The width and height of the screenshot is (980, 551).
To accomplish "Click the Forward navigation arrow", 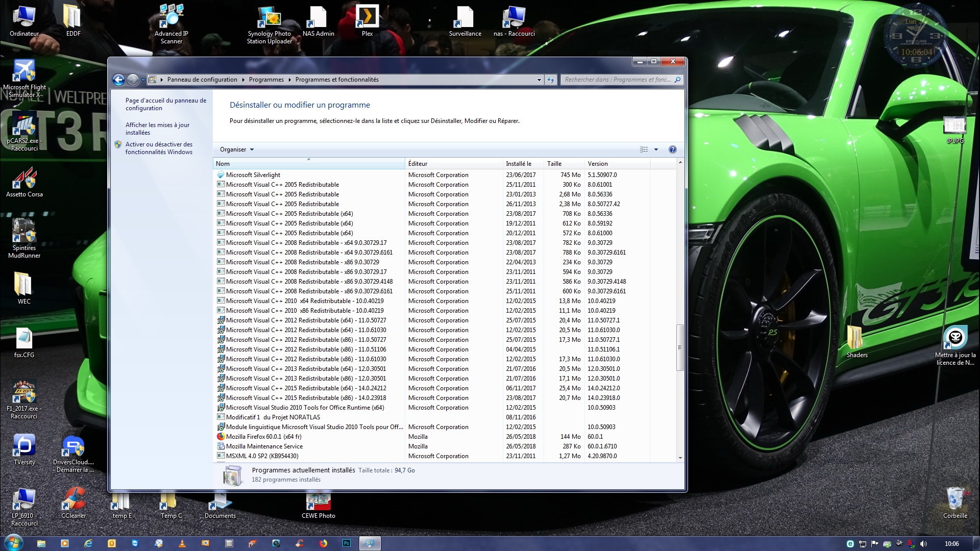I will pyautogui.click(x=133, y=80).
